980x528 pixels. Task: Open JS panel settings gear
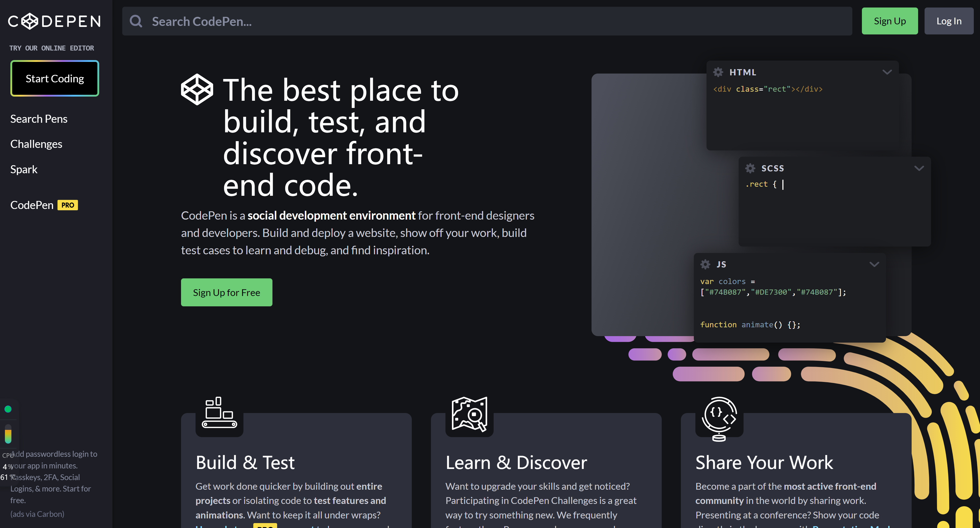705,264
